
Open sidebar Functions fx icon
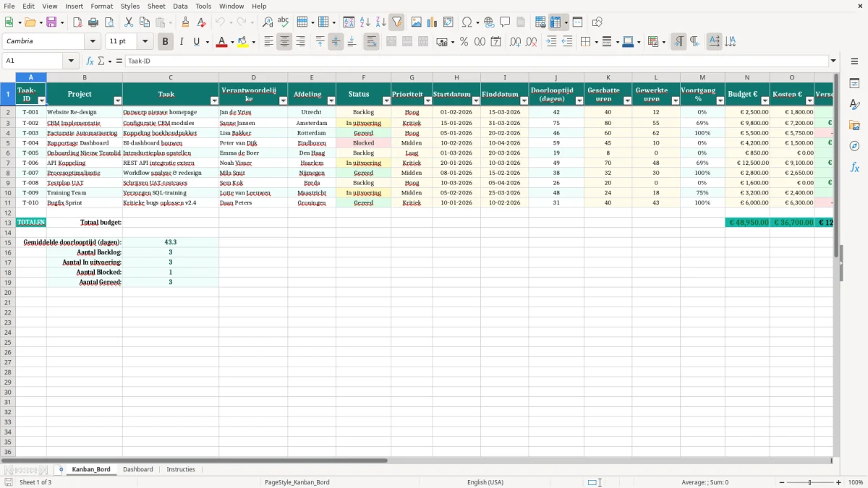pos(854,167)
